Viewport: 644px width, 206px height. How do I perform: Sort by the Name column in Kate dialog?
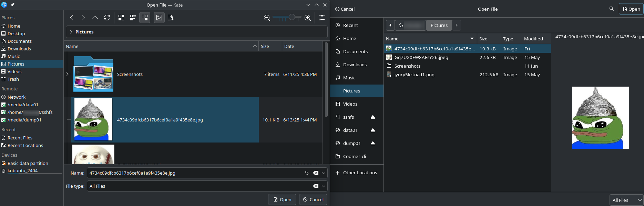point(161,46)
